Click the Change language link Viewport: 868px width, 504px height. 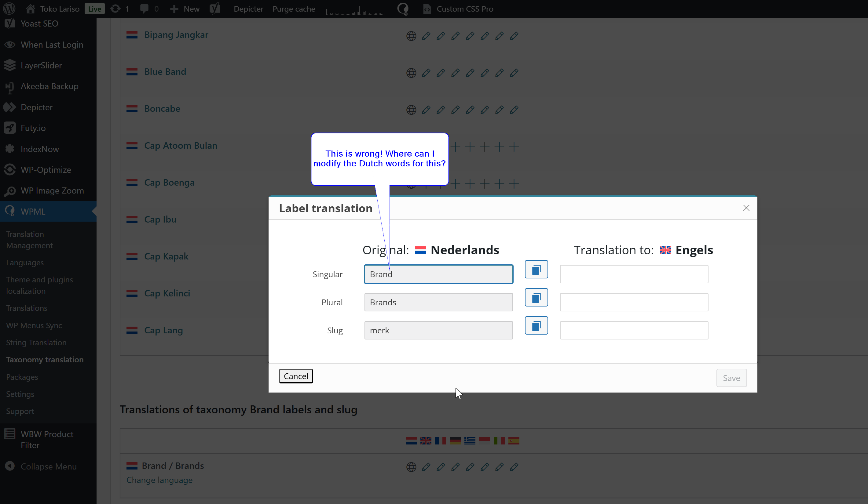159,480
